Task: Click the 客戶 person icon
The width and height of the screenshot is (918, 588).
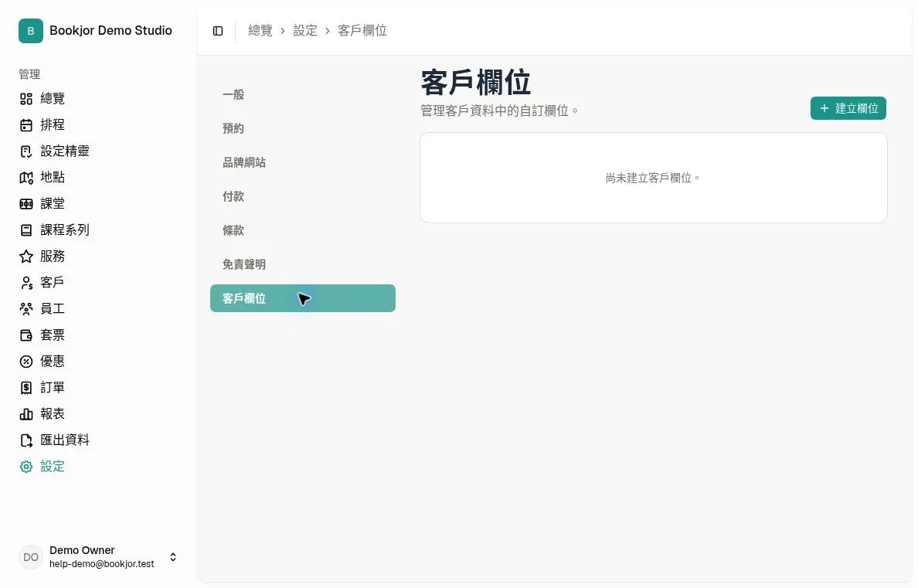Action: [x=26, y=283]
